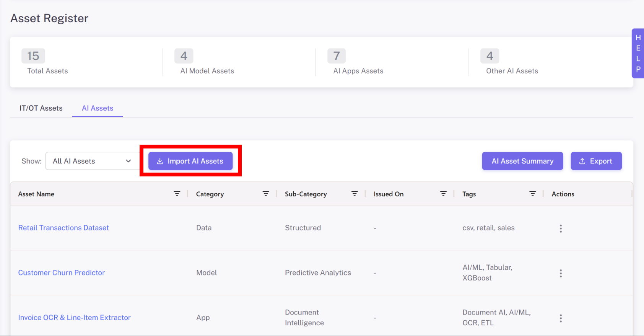Viewport: 644px width, 336px height.
Task: Open filter menu for Sub-Category column
Action: click(355, 194)
